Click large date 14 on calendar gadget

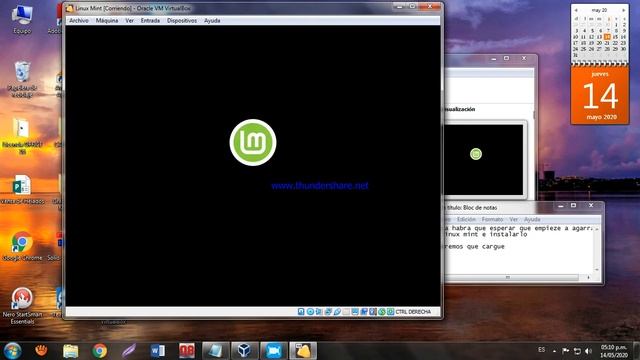pos(600,96)
